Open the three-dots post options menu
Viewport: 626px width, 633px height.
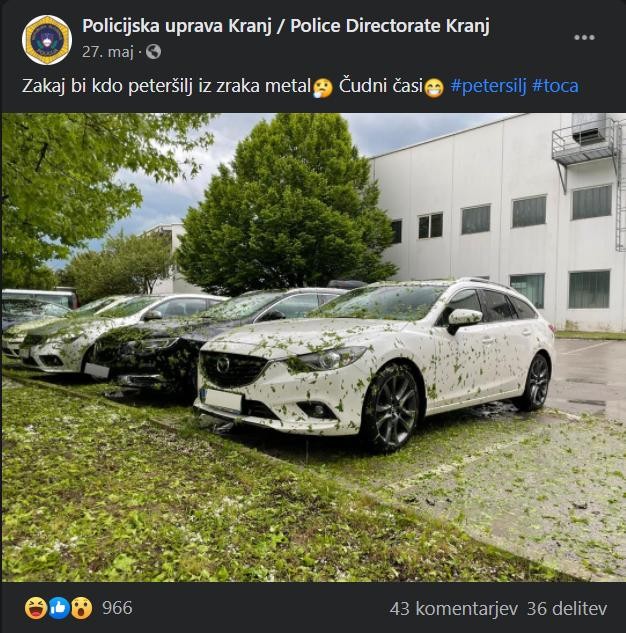pos(584,38)
